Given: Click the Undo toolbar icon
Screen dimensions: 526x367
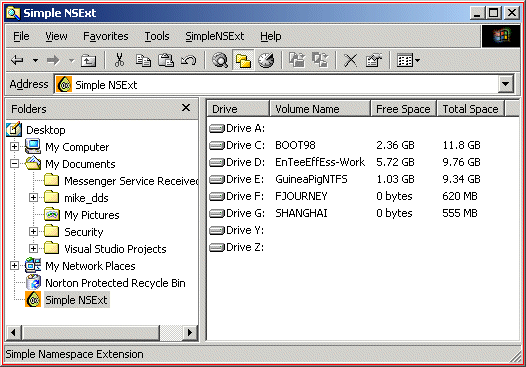Looking at the screenshot, I should pos(189,61).
